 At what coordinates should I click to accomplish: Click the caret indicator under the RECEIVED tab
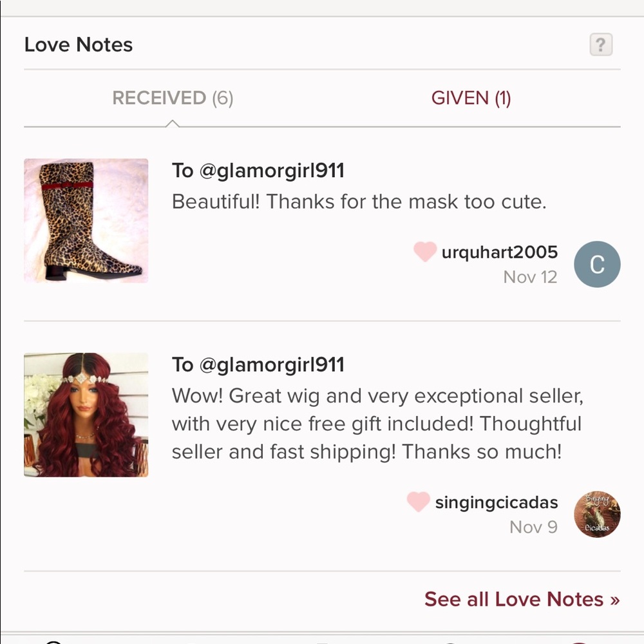click(173, 124)
